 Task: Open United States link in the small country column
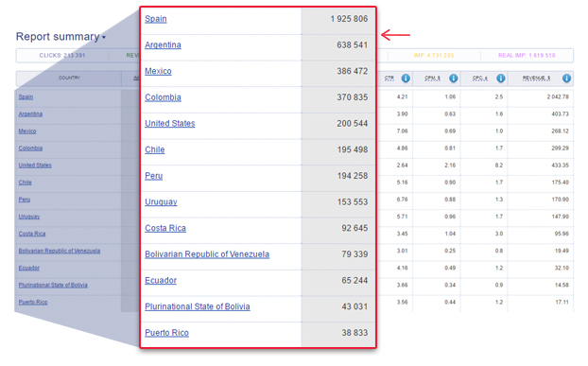point(35,165)
